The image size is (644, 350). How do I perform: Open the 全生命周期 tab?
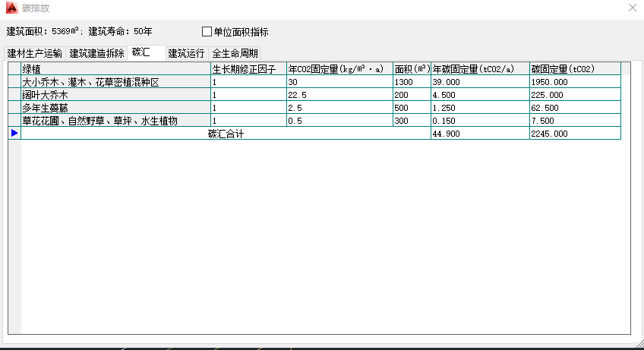click(235, 53)
